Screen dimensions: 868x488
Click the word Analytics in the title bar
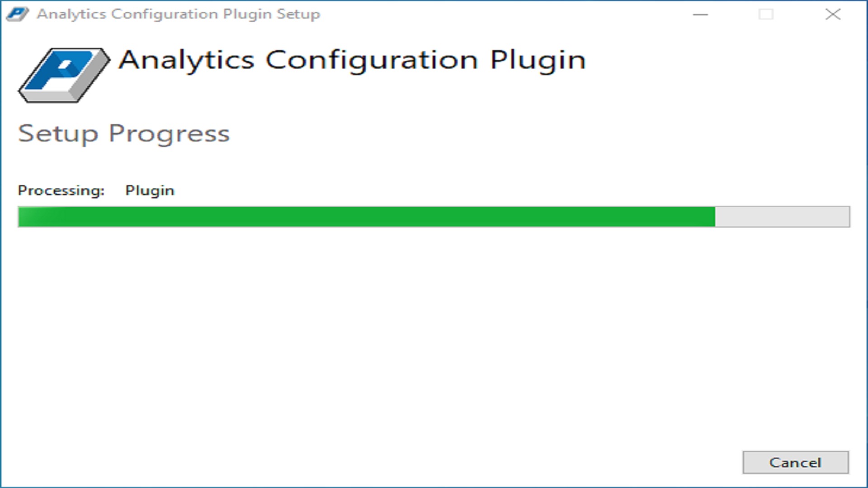point(71,14)
